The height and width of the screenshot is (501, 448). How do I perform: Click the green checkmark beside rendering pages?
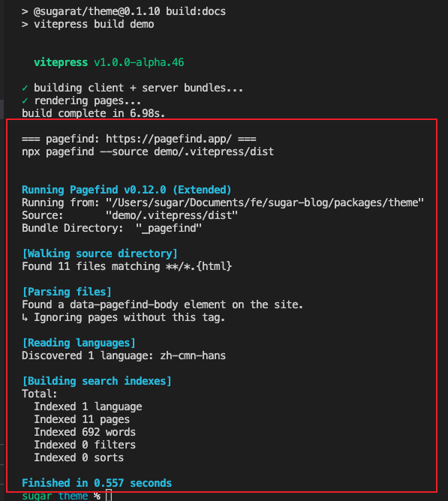pos(25,100)
